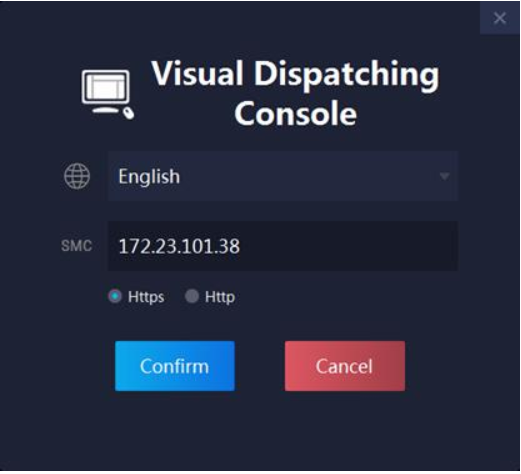Click the small mouse graphic under the monitor logo
The width and height of the screenshot is (521, 474).
click(x=128, y=113)
